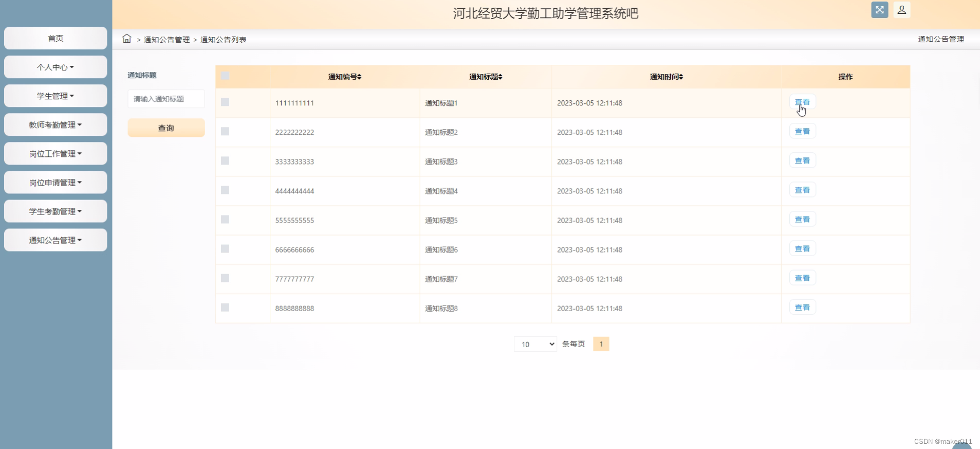View details of 通知标题5
Viewport: 980px width, 449px height.
[x=802, y=219]
